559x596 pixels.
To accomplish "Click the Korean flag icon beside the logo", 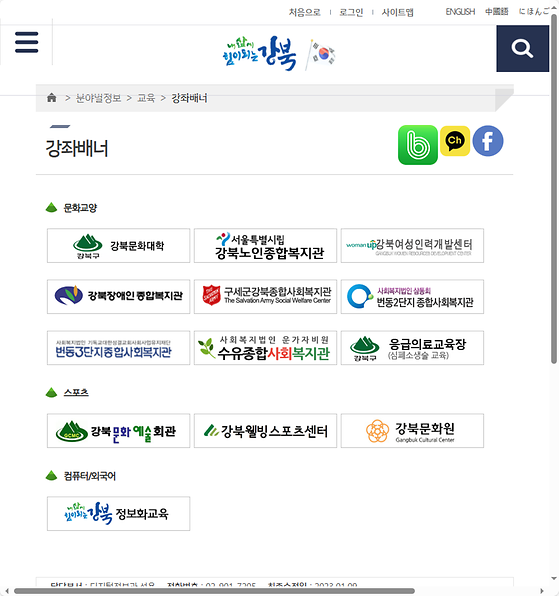I will pyautogui.click(x=321, y=54).
